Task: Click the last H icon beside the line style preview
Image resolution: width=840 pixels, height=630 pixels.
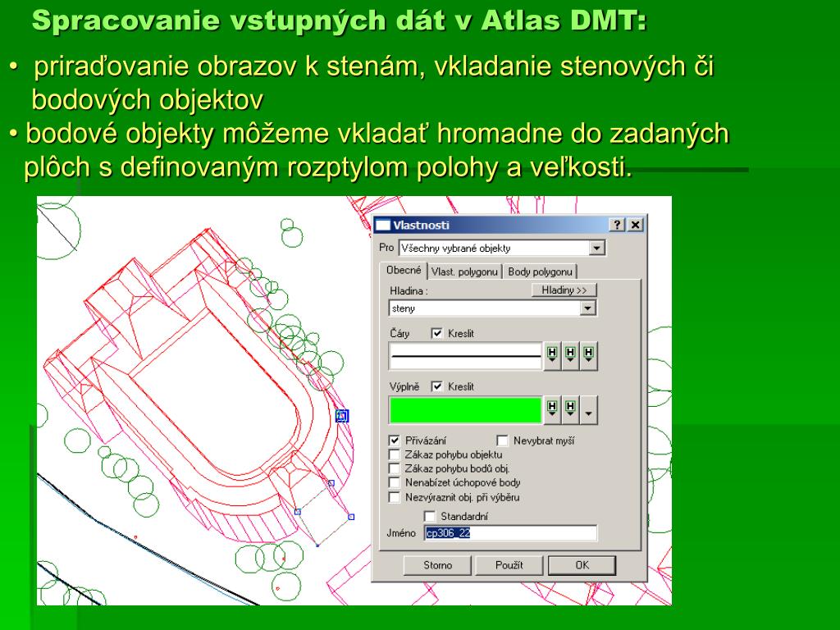Action: [x=588, y=356]
